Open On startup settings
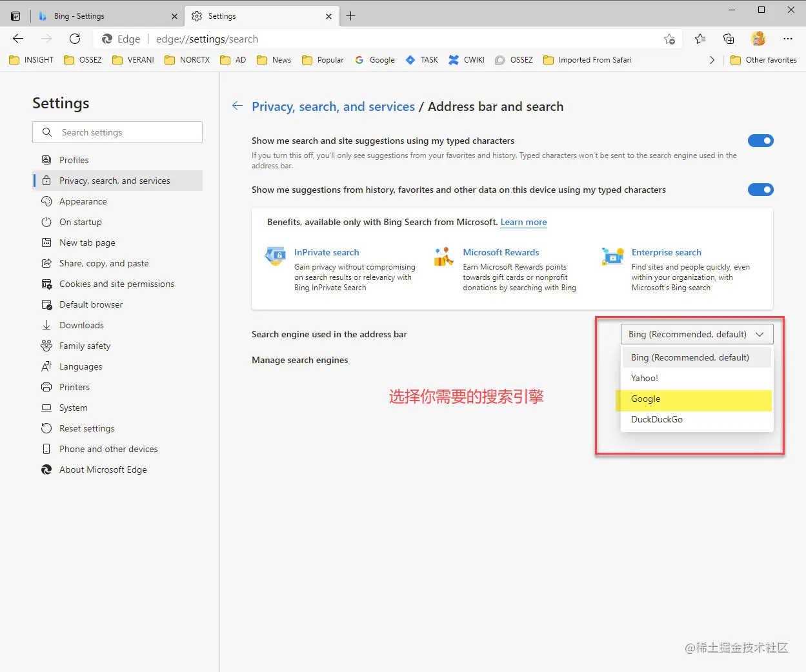 pyautogui.click(x=118, y=222)
